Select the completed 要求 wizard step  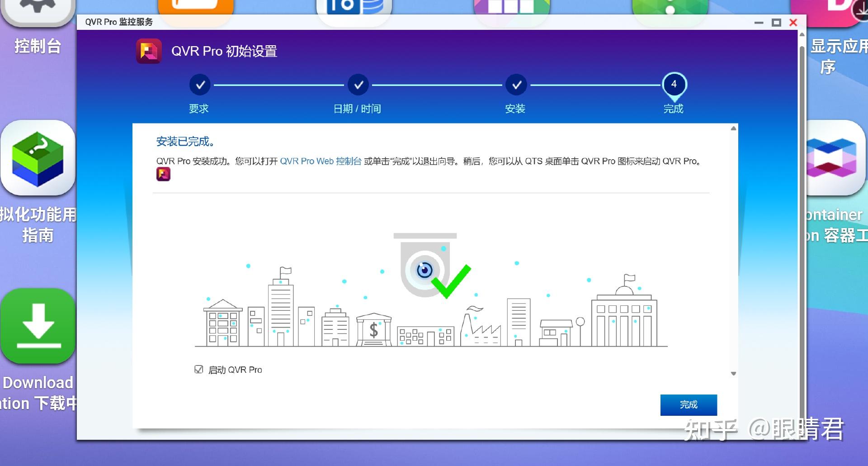199,85
